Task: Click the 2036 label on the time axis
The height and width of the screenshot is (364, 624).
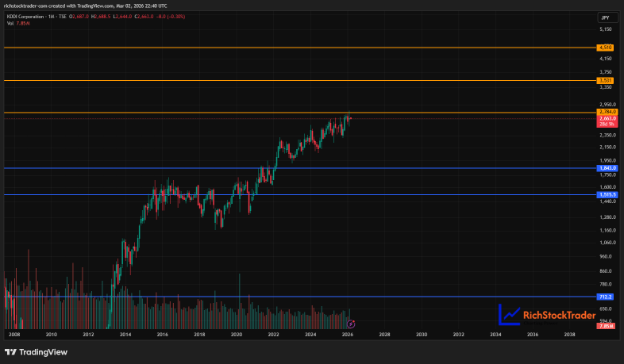Action: (533, 335)
